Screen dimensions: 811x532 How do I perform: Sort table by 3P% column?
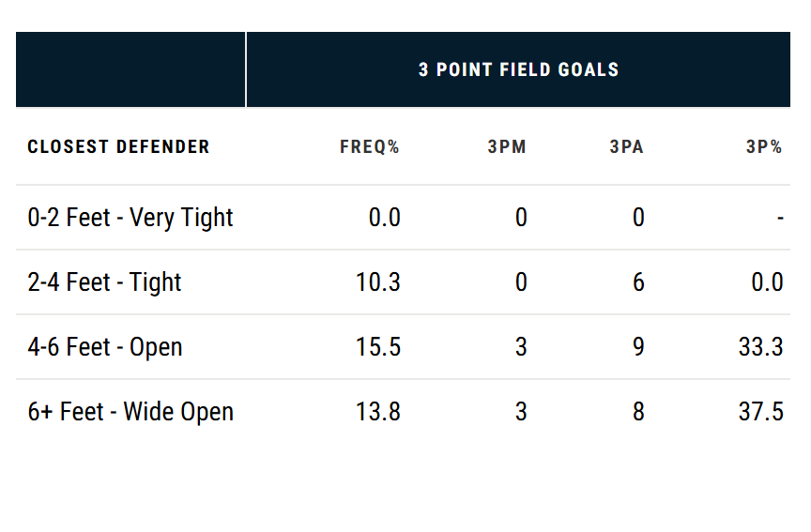tap(764, 147)
